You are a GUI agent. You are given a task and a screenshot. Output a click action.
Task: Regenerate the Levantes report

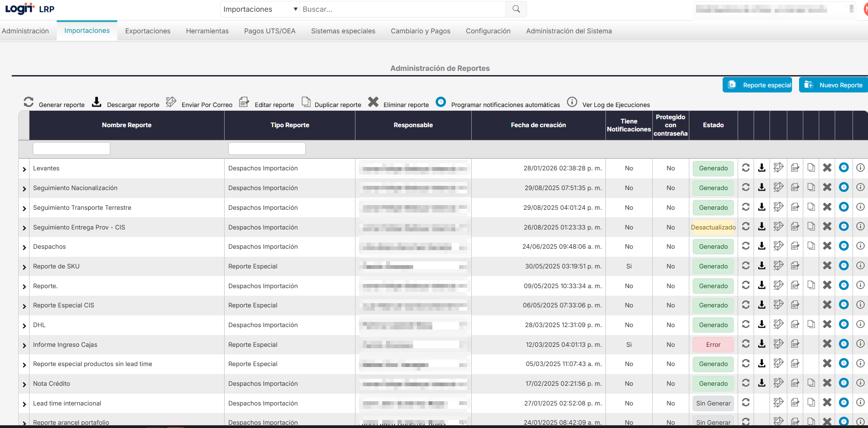point(746,168)
